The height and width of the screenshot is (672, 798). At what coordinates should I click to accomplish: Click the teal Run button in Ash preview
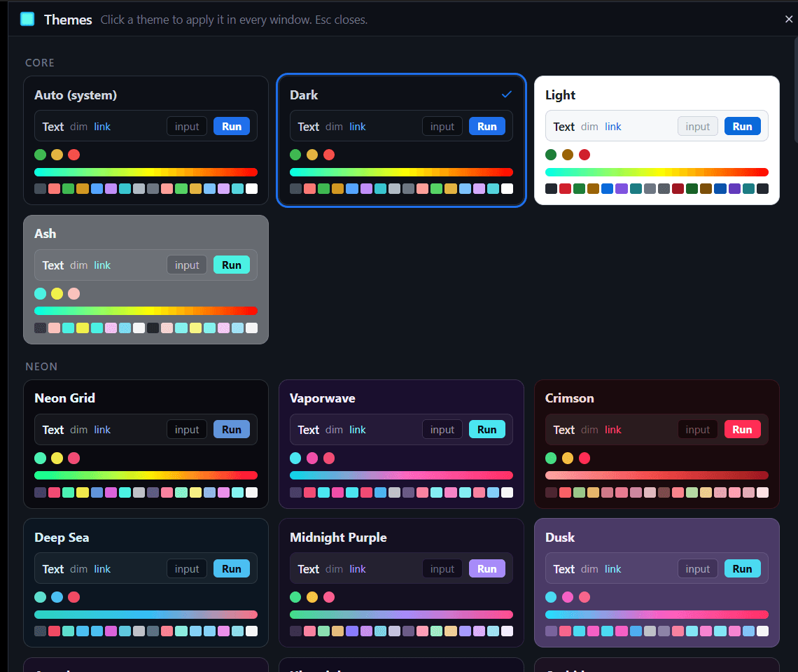coord(232,265)
